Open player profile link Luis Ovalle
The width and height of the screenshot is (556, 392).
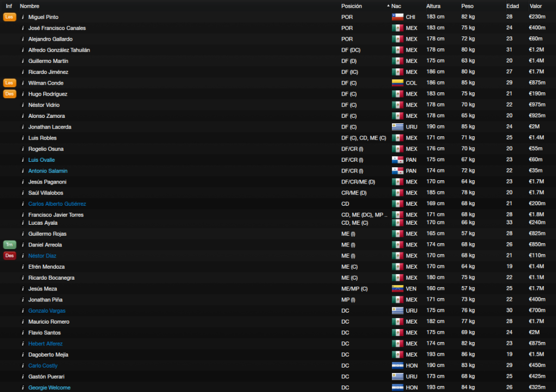(x=41, y=160)
